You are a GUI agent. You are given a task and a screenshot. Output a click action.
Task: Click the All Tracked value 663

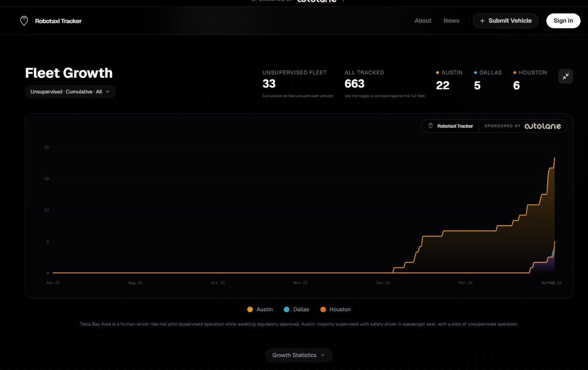[x=355, y=84]
